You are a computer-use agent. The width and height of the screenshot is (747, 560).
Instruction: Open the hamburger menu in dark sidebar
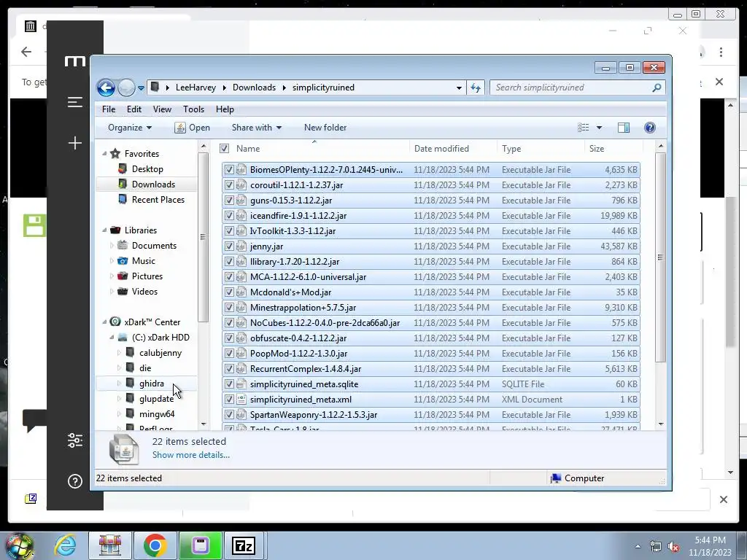tap(75, 102)
